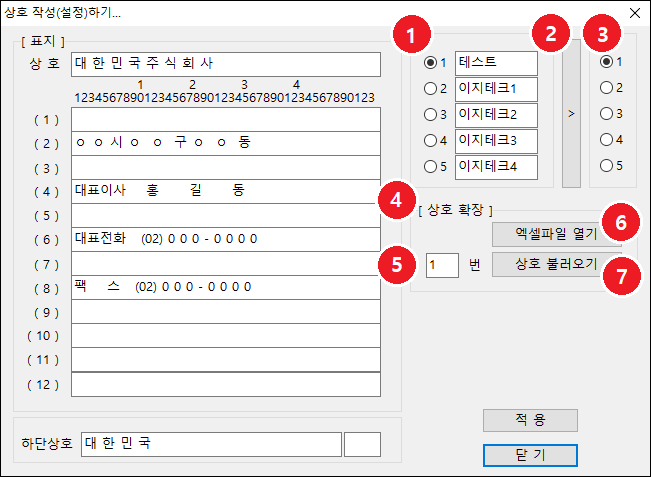This screenshot has width=651, height=477.
Task: Click line (6) 대표전화 field
Action: [x=226, y=239]
